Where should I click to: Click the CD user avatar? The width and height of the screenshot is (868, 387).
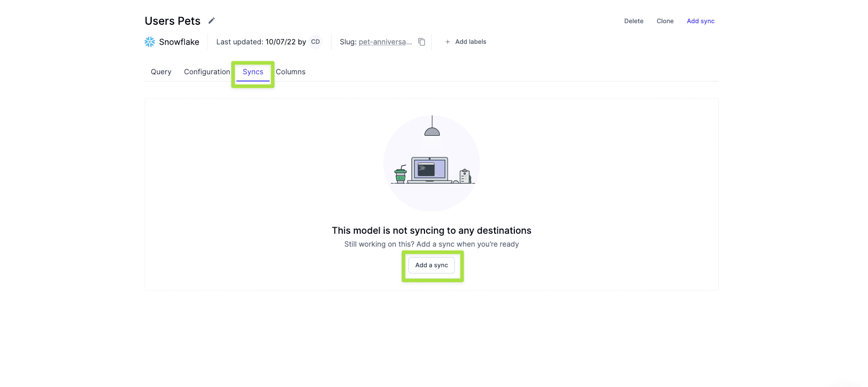click(x=315, y=42)
